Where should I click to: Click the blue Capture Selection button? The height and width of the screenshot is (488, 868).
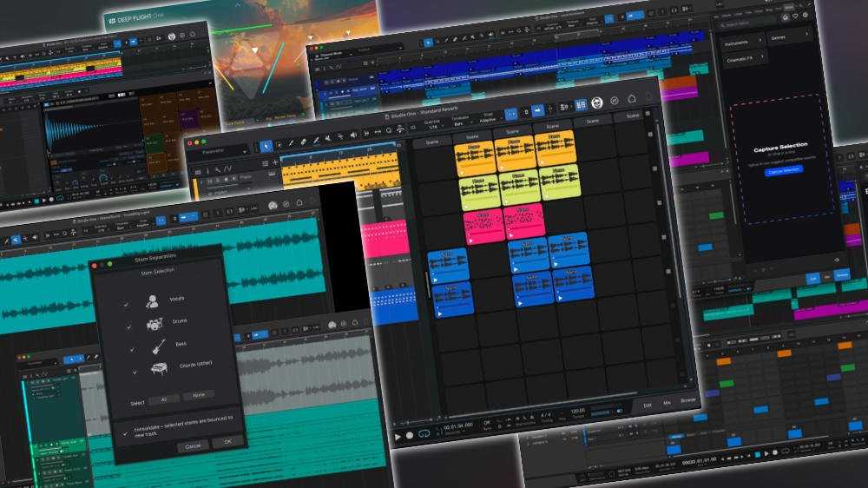click(784, 171)
